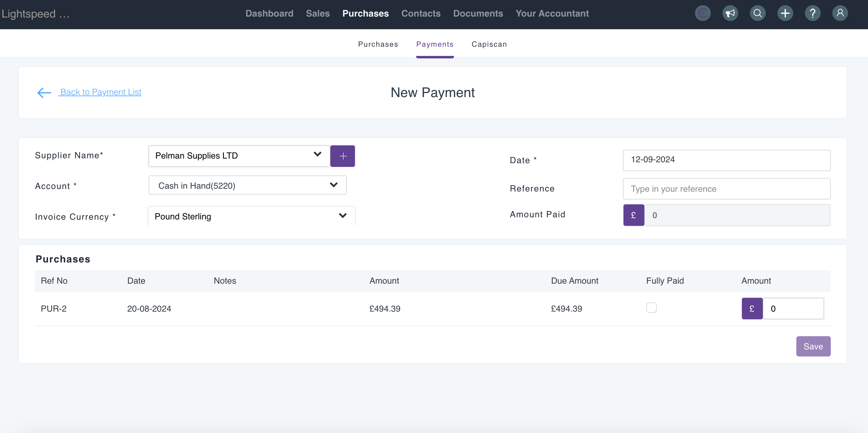This screenshot has height=433, width=868.
Task: Click the Save button
Action: (x=813, y=346)
